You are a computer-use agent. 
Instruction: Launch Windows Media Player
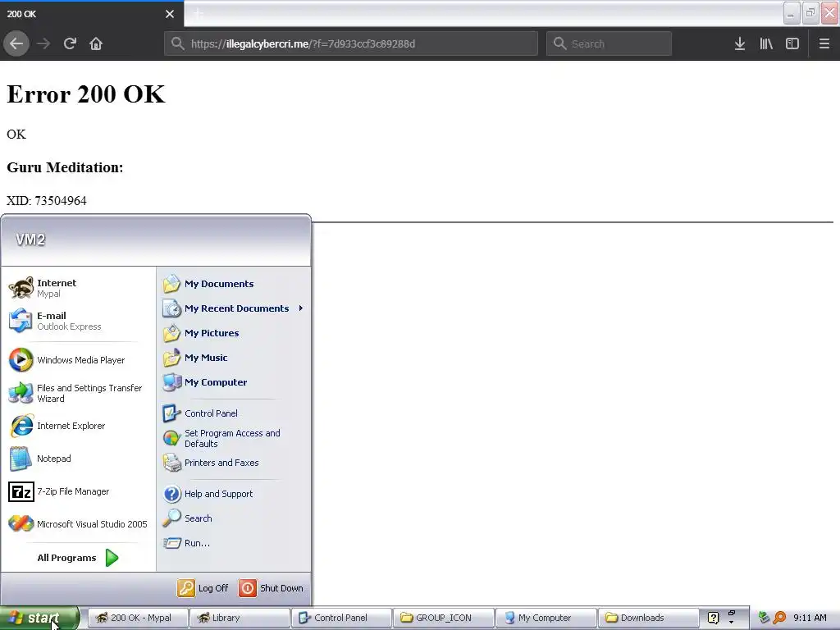click(x=78, y=360)
